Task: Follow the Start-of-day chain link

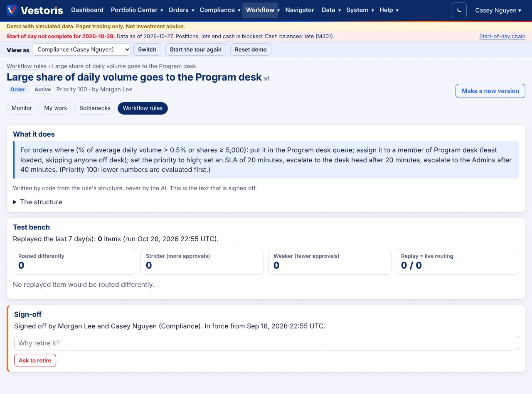Action: pos(502,37)
